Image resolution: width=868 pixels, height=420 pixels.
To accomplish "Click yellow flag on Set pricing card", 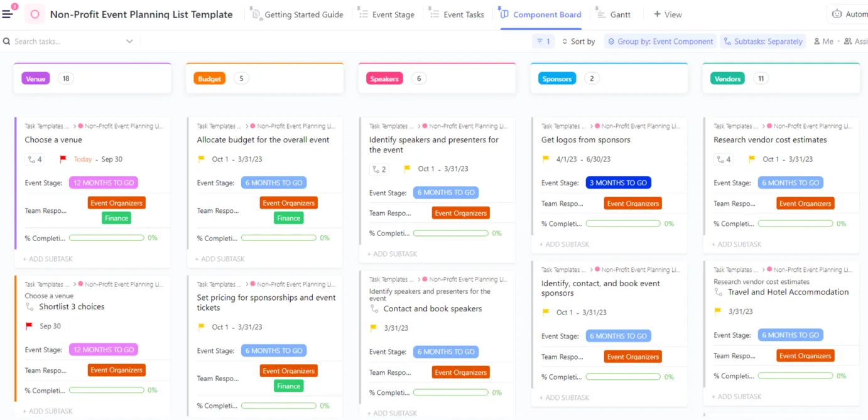I will pyautogui.click(x=201, y=327).
